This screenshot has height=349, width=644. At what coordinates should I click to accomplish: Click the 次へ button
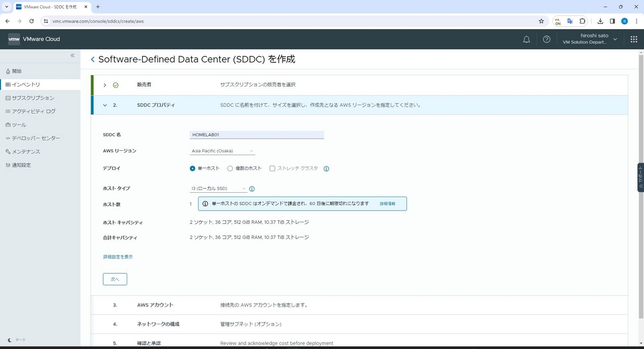point(115,279)
